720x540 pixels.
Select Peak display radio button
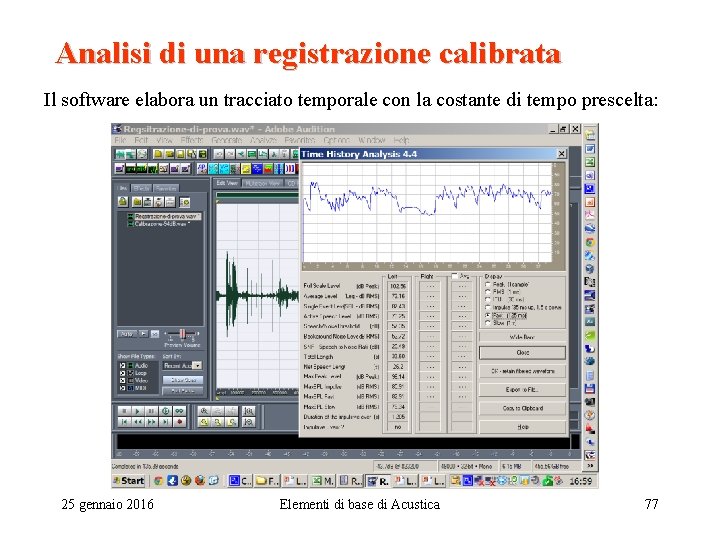(x=488, y=284)
